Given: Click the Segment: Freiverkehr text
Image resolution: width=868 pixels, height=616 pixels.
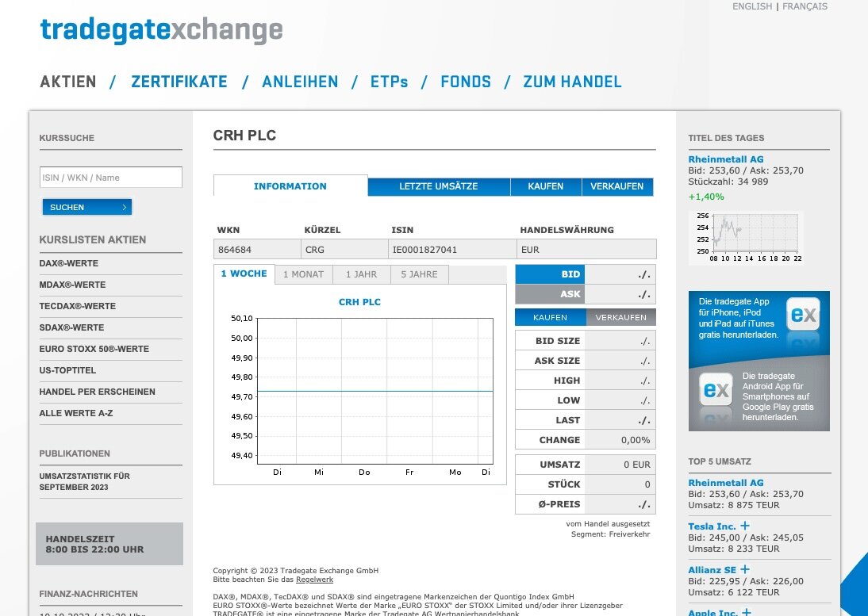Looking at the screenshot, I should click(611, 534).
